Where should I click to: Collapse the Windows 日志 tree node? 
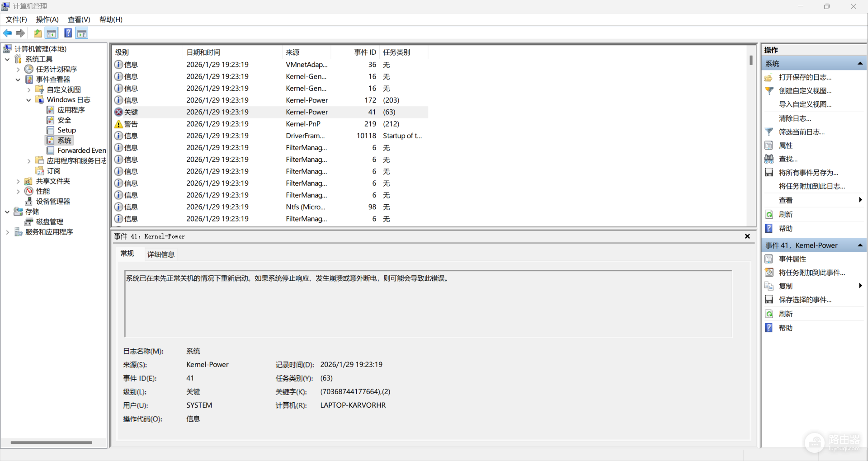coord(29,100)
